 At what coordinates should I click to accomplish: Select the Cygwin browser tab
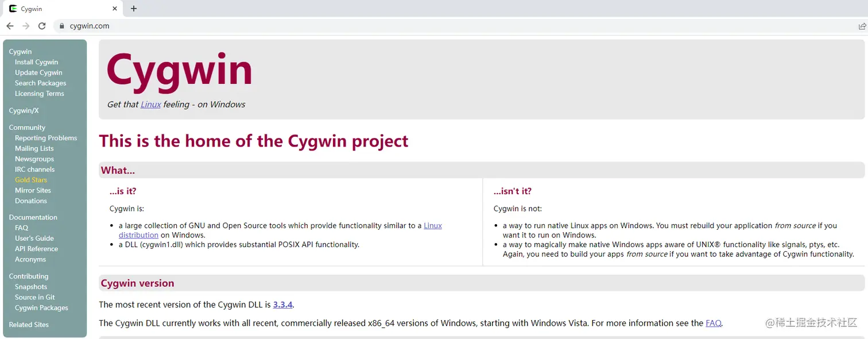62,9
